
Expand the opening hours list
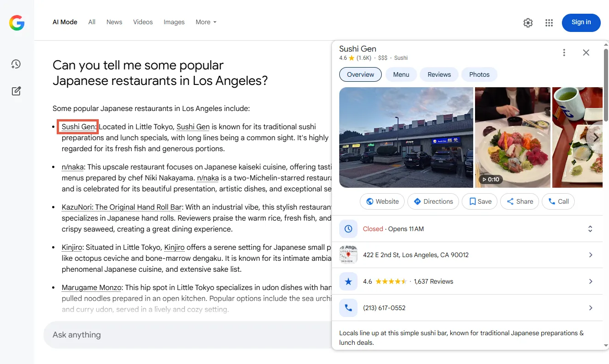(x=590, y=229)
